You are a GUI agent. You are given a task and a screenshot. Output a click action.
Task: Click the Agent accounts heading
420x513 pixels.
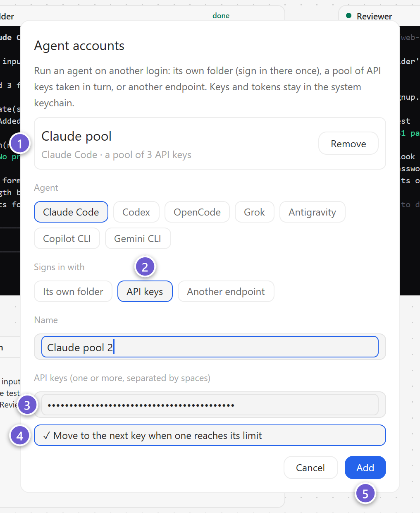click(x=79, y=46)
